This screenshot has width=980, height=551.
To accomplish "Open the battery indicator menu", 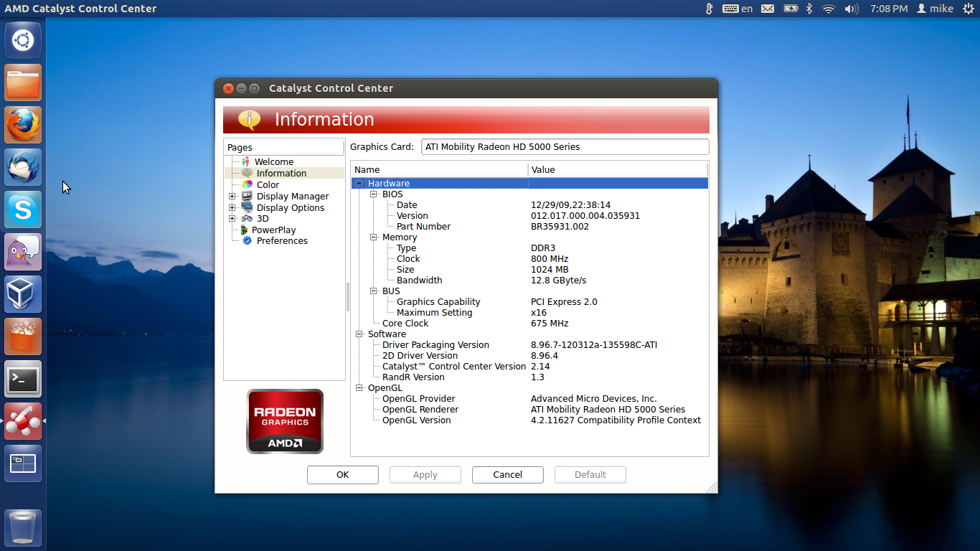I will (x=791, y=9).
